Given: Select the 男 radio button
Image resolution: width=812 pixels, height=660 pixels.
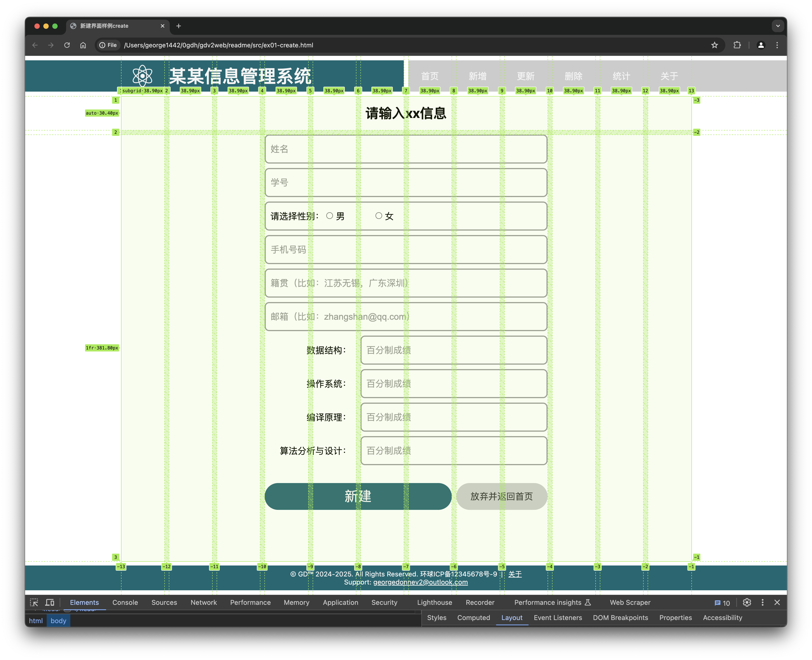Looking at the screenshot, I should point(329,216).
